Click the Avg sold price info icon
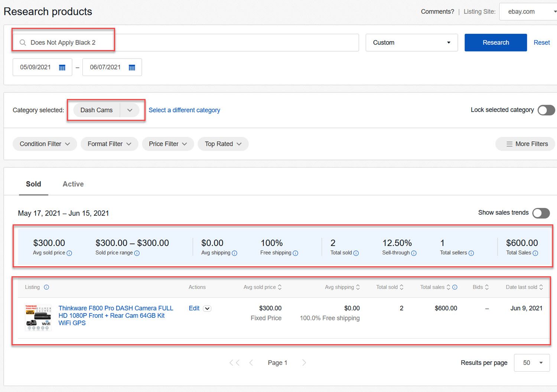This screenshot has height=392, width=557. (69, 253)
